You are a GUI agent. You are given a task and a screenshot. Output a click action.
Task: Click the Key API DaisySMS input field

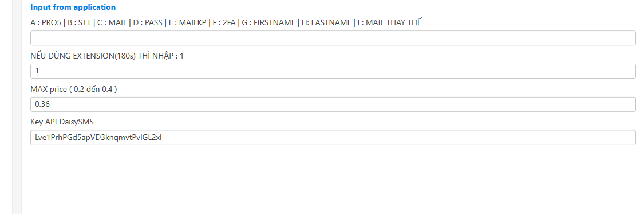[333, 138]
